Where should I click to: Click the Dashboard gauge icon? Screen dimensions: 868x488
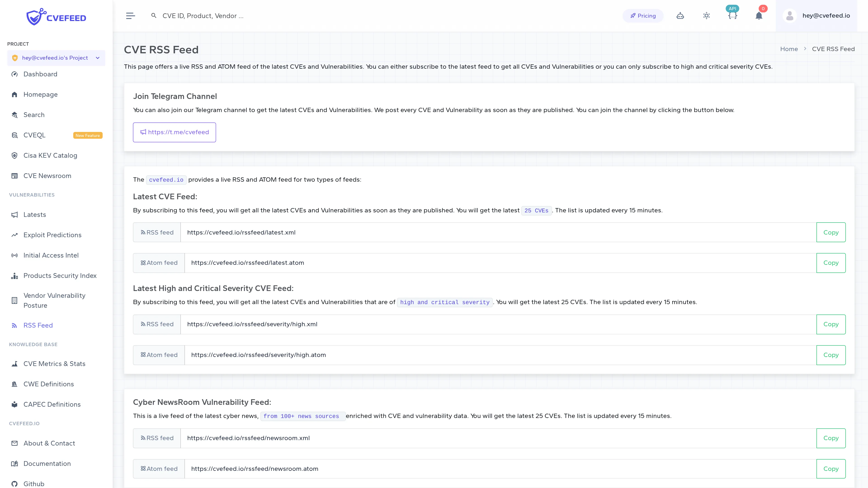point(14,74)
